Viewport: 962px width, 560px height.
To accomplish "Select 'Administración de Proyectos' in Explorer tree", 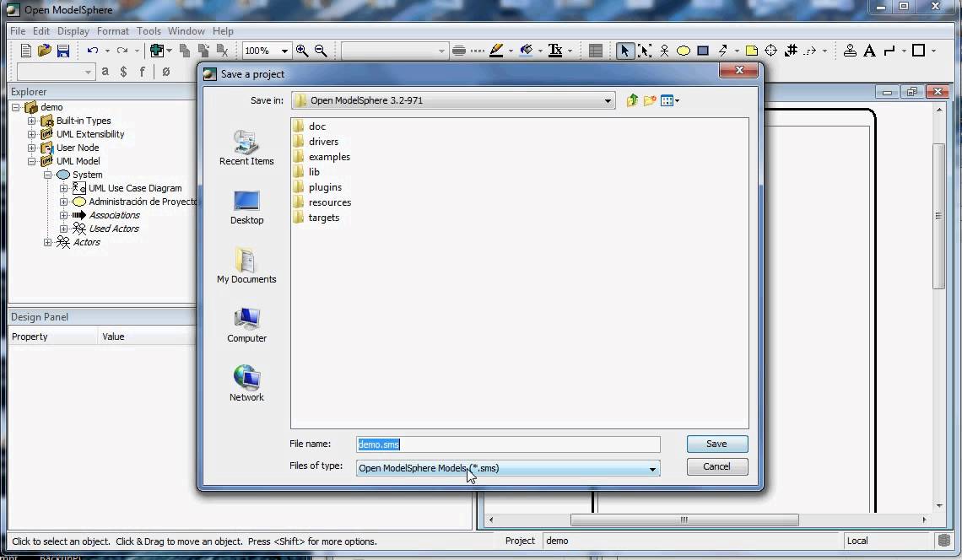I will [143, 202].
